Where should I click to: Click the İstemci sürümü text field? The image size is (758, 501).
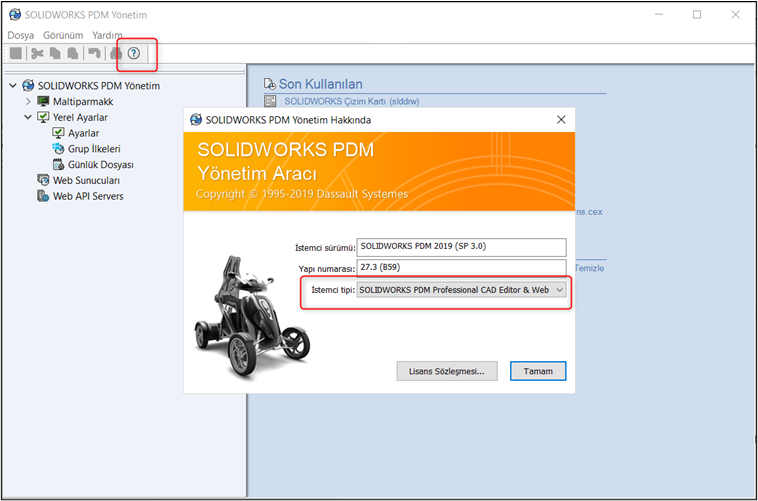[462, 247]
